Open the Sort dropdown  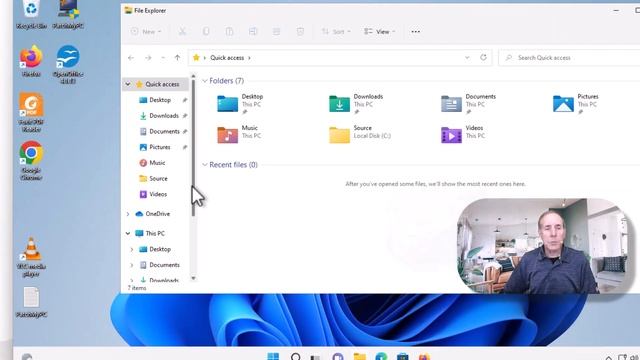336,31
